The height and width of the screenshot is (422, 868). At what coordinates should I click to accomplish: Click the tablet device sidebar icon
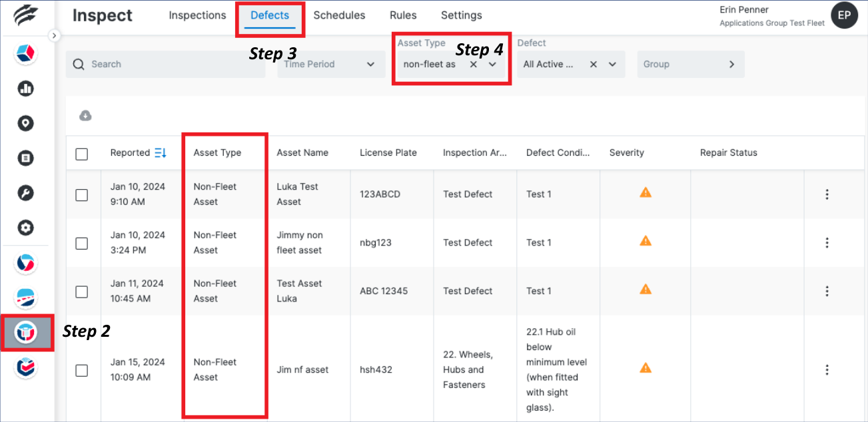pyautogui.click(x=25, y=158)
